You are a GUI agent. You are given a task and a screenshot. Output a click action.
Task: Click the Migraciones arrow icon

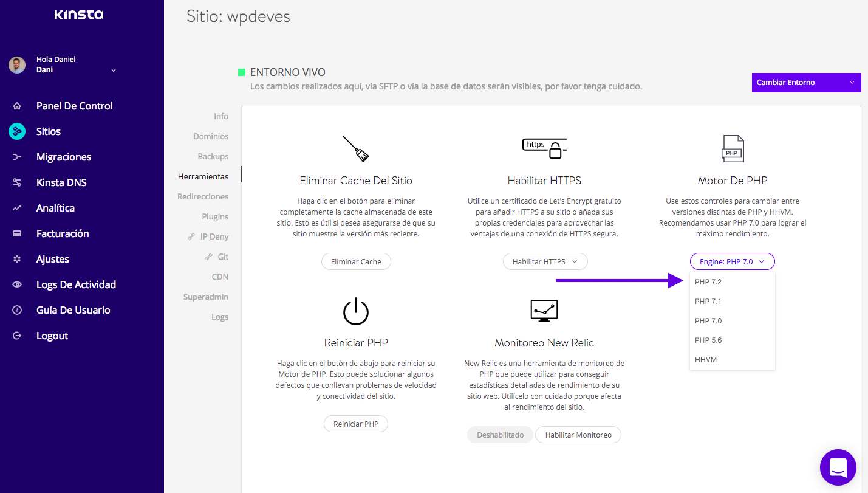tap(17, 157)
